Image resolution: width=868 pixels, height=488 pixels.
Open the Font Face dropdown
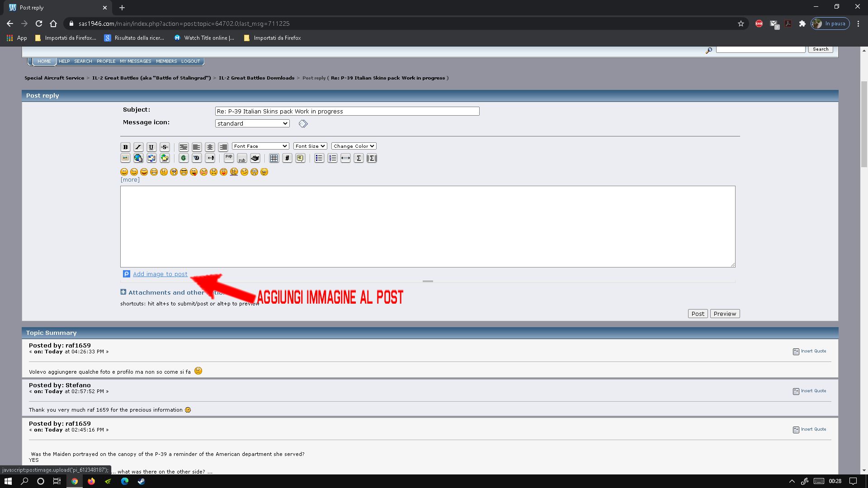pyautogui.click(x=260, y=146)
